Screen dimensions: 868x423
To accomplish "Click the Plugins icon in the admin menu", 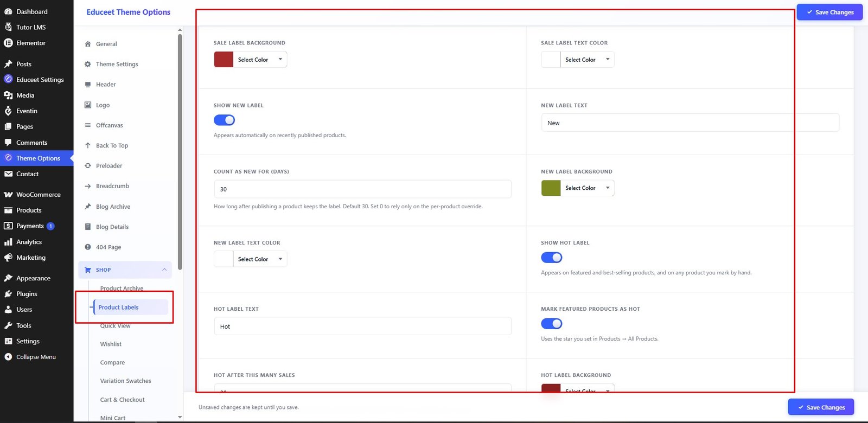I will pyautogui.click(x=8, y=294).
